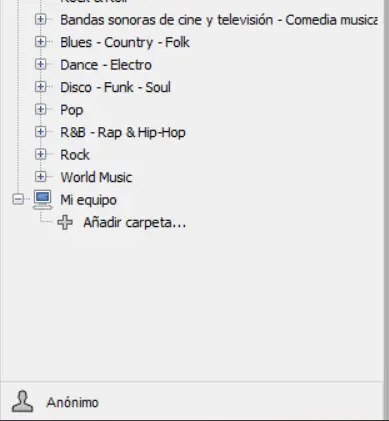
Task: Expand the Bandas sonoras de cine node
Action: click(x=40, y=20)
